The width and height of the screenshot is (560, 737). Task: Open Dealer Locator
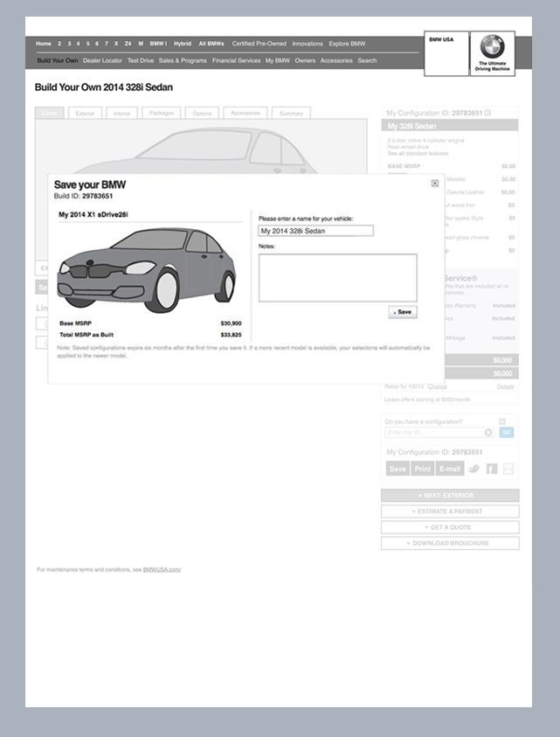[102, 60]
